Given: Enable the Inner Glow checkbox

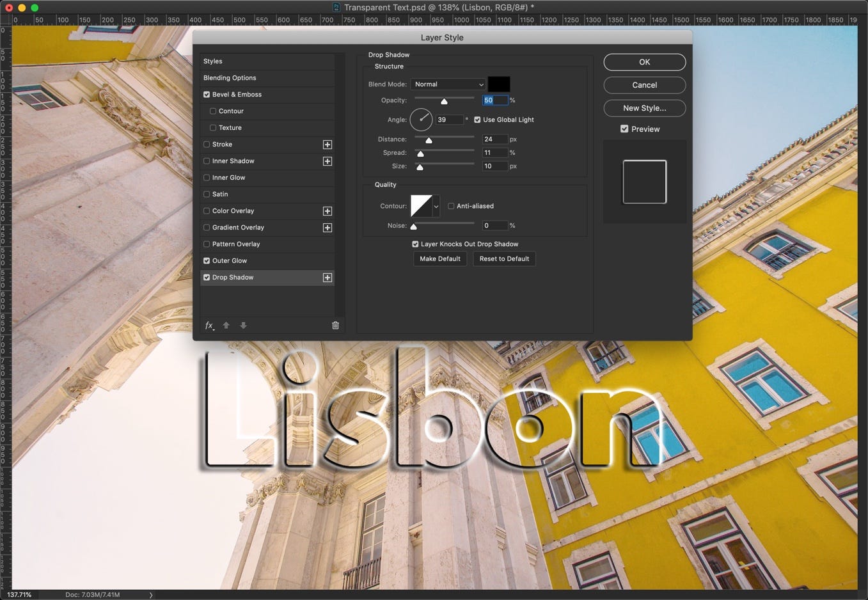Looking at the screenshot, I should coord(207,178).
